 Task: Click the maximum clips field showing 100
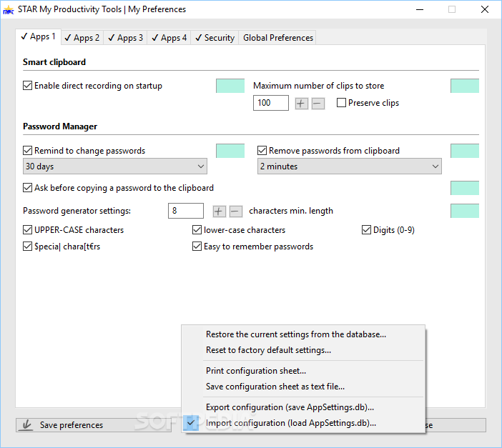tap(271, 103)
